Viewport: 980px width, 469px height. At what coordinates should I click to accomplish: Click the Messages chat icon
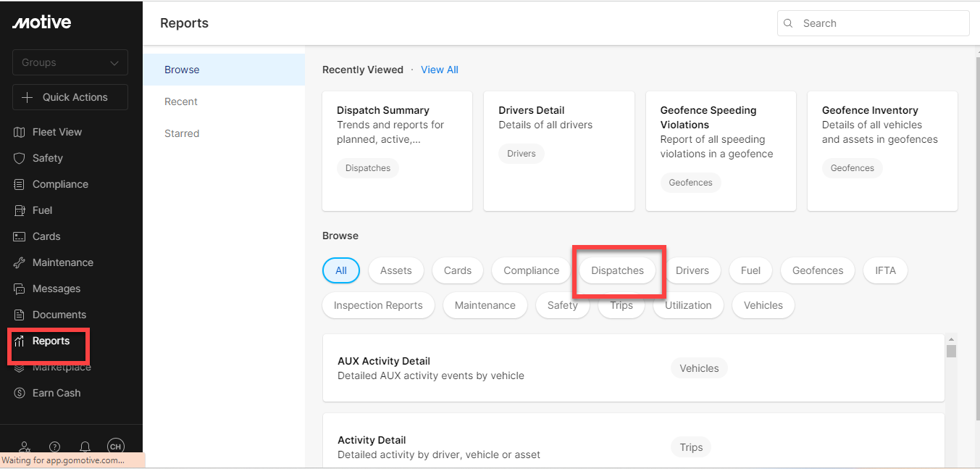click(x=20, y=289)
